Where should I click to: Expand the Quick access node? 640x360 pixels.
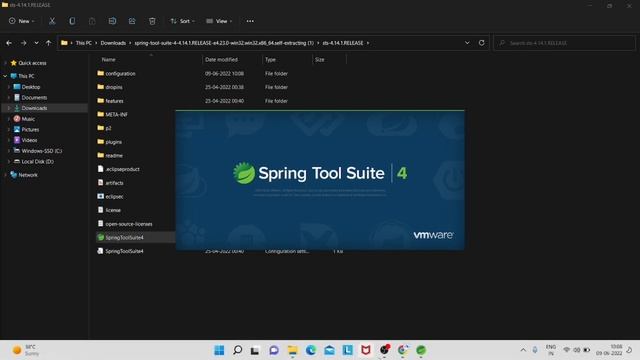click(x=5, y=63)
